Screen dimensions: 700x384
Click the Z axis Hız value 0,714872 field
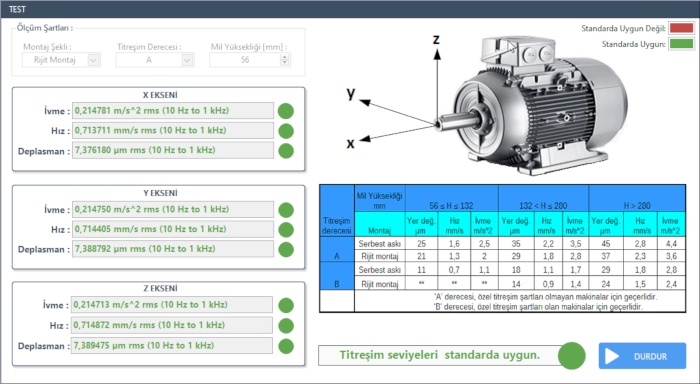172,325
